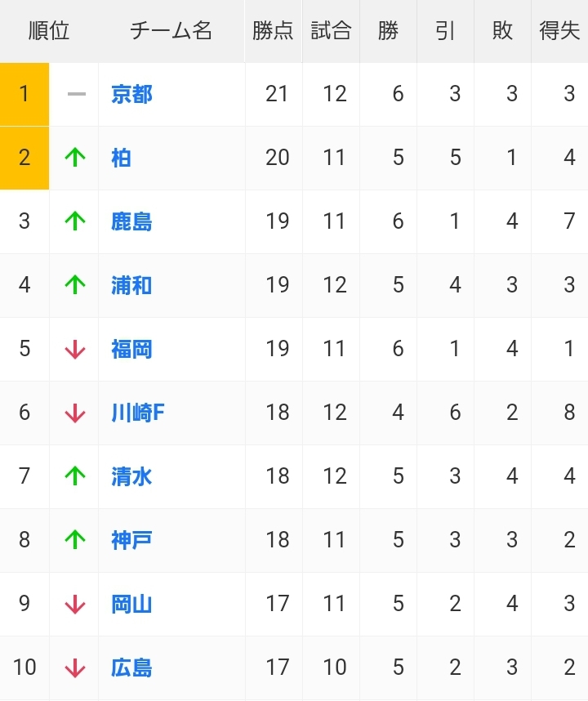Viewport: 588px width, 701px height.
Task: Open the 鹿島 team page
Action: (x=131, y=221)
